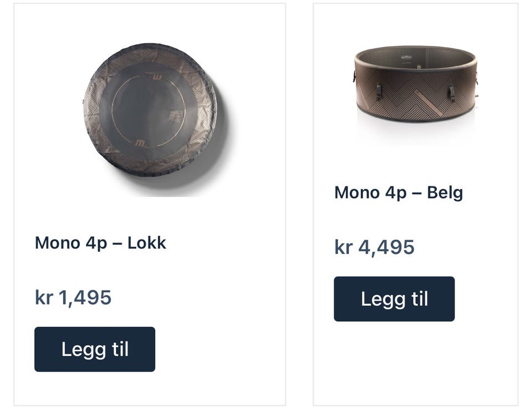Open the Mono 4p – Lokk product title
This screenshot has height=416, width=532.
coord(100,243)
